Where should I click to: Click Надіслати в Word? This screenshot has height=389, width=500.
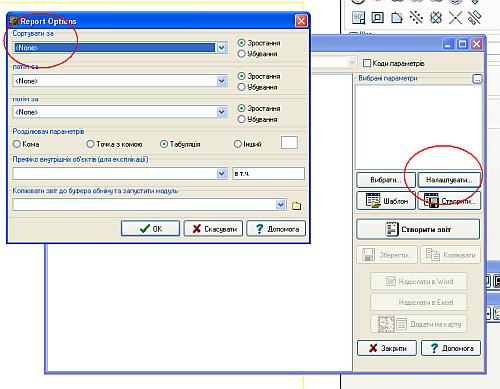tap(419, 281)
